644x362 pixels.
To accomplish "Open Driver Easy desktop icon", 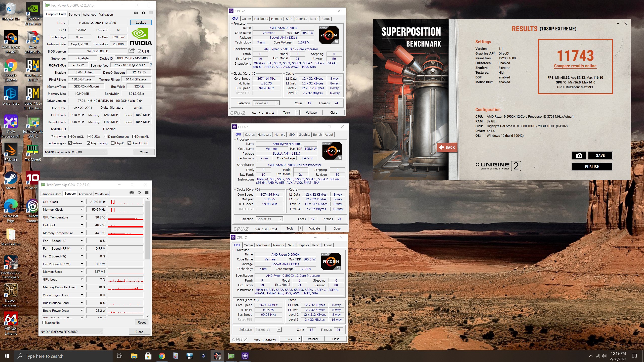I will point(11,96).
